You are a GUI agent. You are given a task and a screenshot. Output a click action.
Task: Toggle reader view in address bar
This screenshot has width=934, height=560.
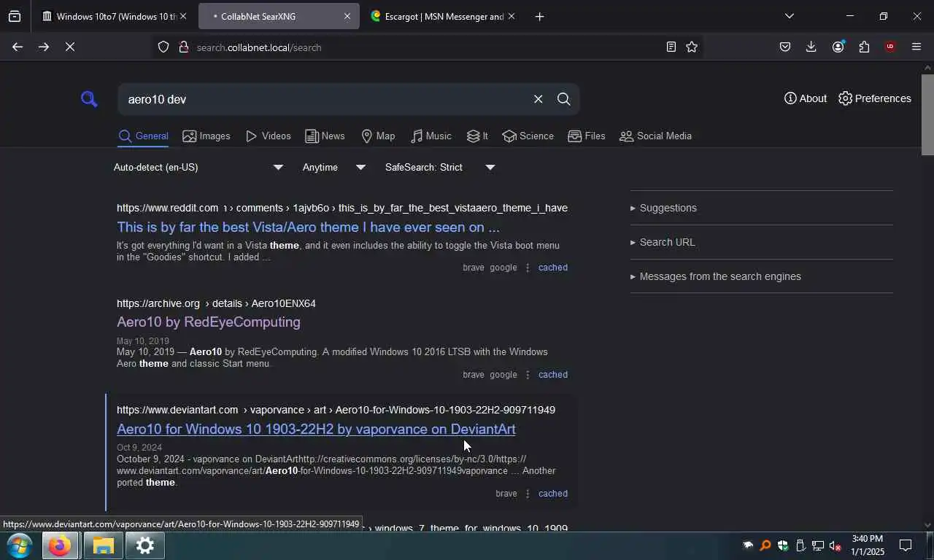tap(671, 47)
